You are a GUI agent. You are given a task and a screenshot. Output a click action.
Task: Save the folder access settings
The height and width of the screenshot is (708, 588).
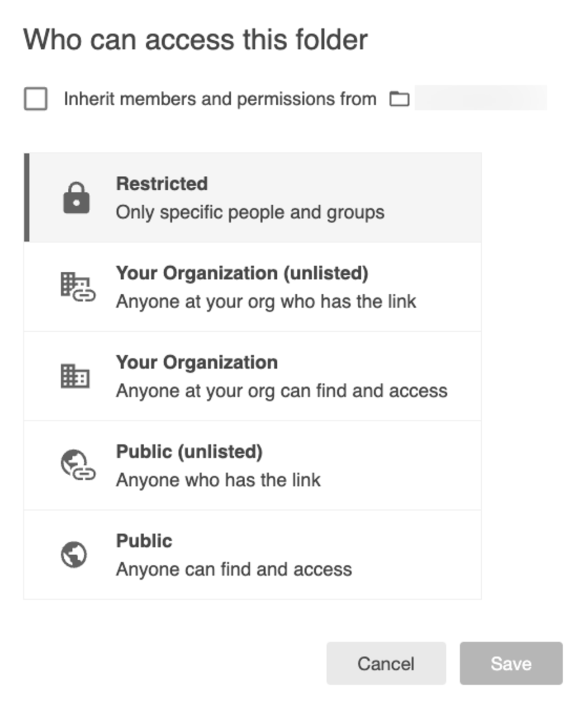pyautogui.click(x=511, y=664)
